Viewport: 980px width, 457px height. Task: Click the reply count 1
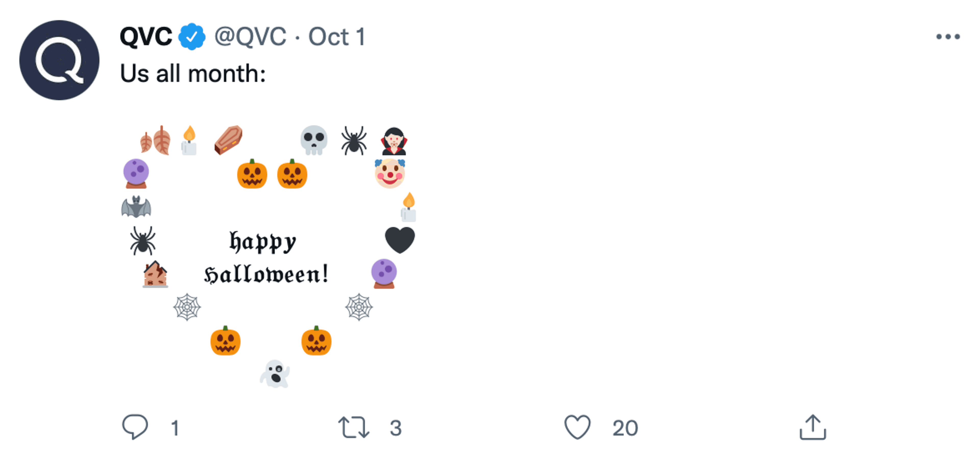175,428
